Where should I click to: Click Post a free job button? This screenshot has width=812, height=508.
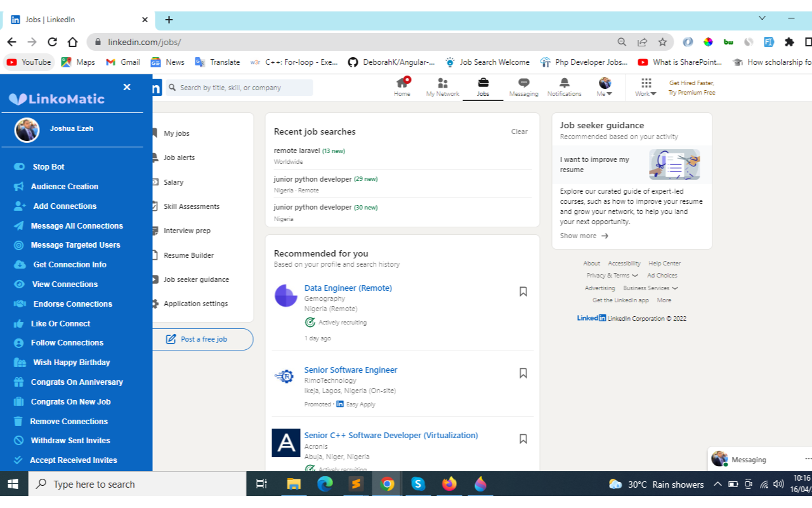coord(202,339)
